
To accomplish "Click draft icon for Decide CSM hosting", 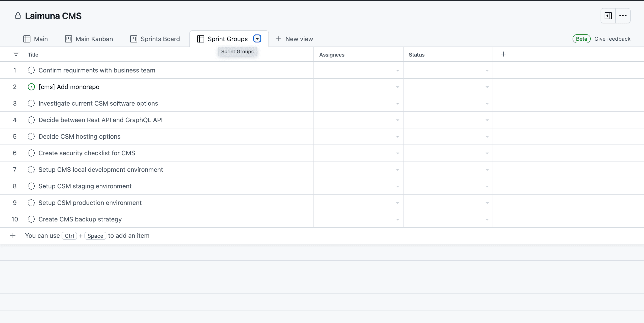I will point(31,136).
